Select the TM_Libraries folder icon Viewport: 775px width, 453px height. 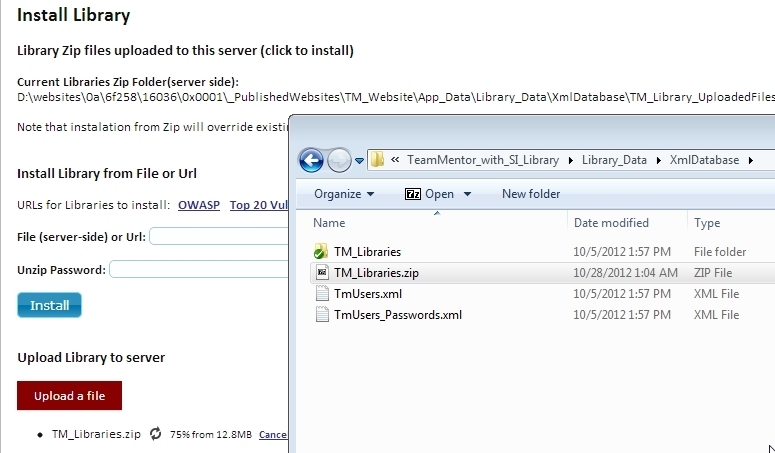[321, 251]
